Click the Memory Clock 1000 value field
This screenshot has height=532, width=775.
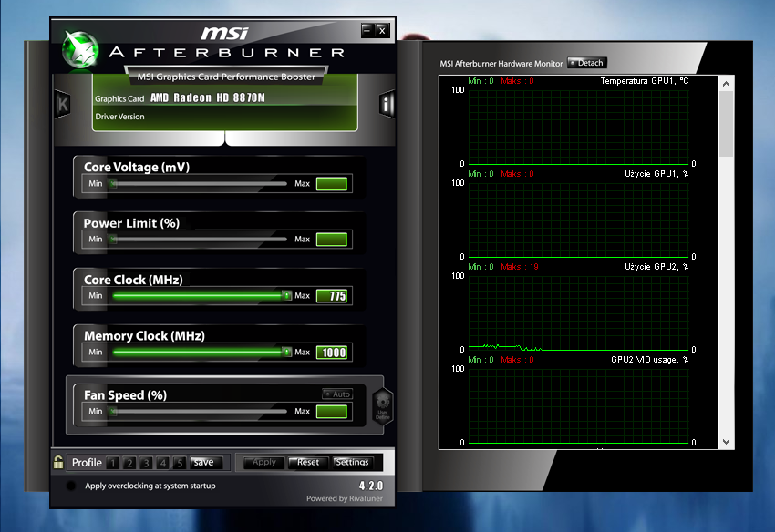(332, 353)
